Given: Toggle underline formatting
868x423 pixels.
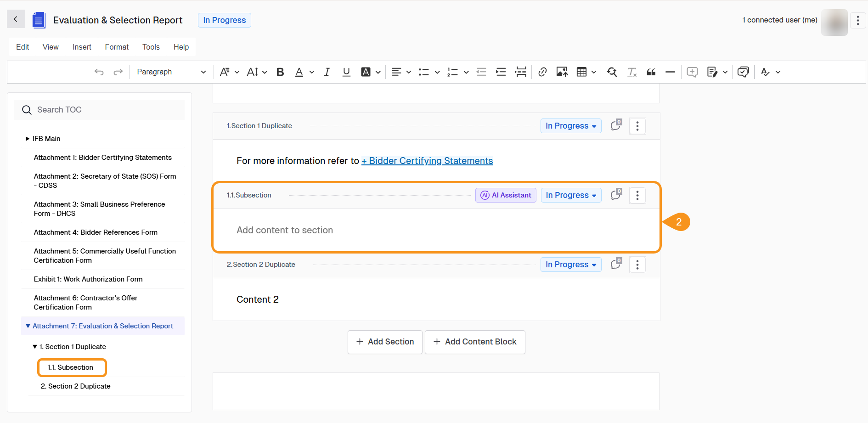Looking at the screenshot, I should click(346, 72).
